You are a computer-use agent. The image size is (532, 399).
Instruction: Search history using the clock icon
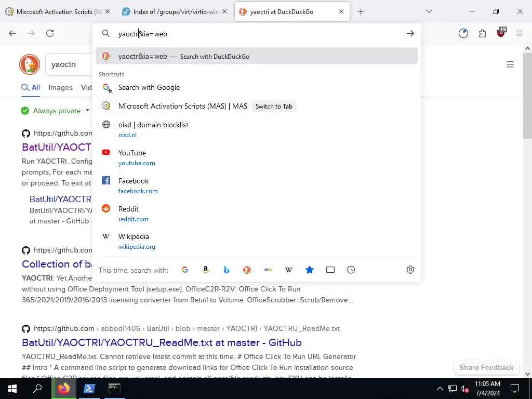351,270
